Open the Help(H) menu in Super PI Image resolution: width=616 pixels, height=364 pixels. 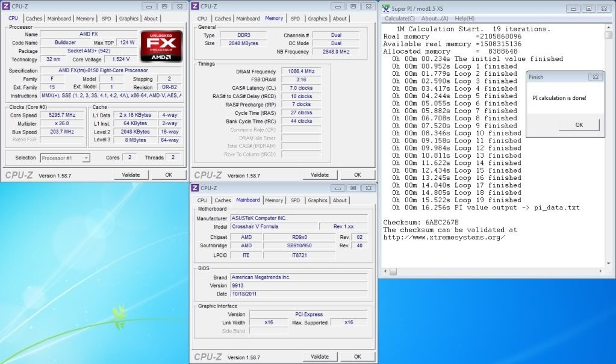(464, 19)
